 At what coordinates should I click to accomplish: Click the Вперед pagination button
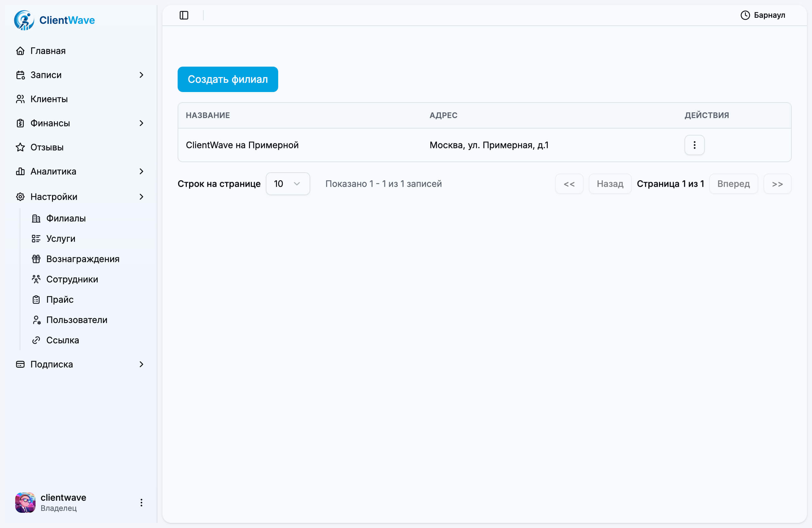pyautogui.click(x=733, y=184)
